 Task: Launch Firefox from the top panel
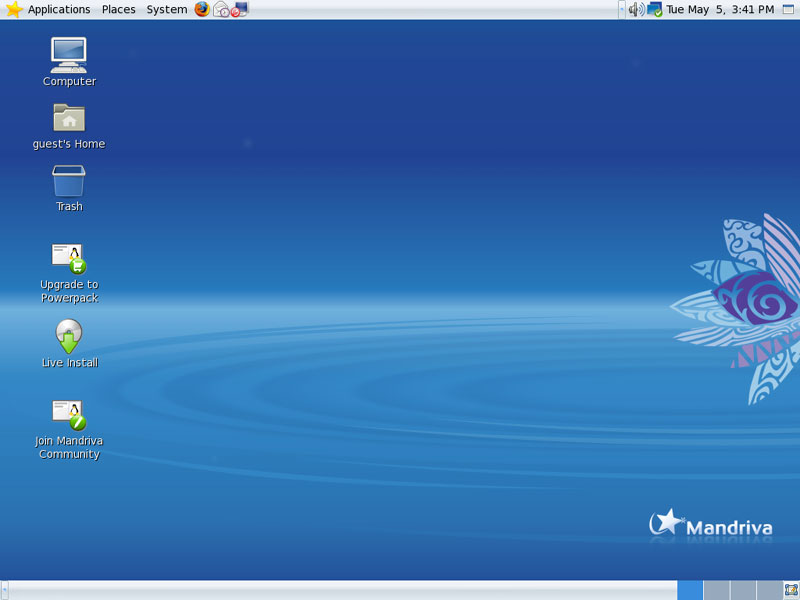pos(202,9)
